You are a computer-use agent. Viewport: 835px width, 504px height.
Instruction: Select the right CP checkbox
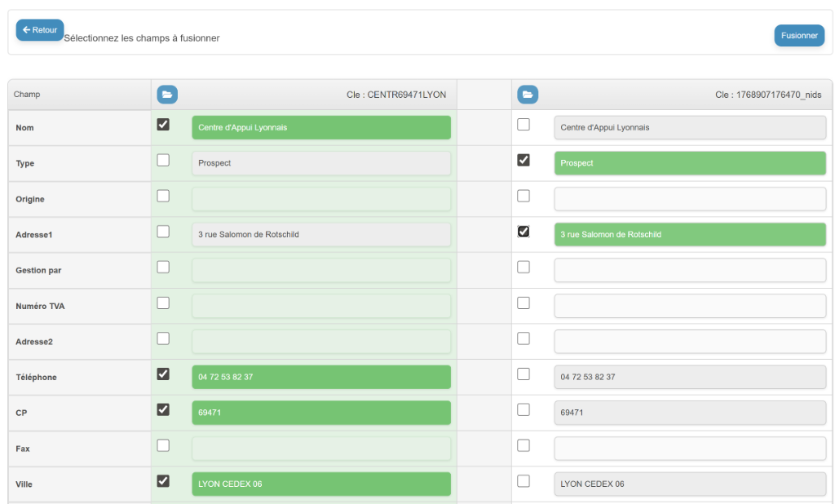[524, 409]
